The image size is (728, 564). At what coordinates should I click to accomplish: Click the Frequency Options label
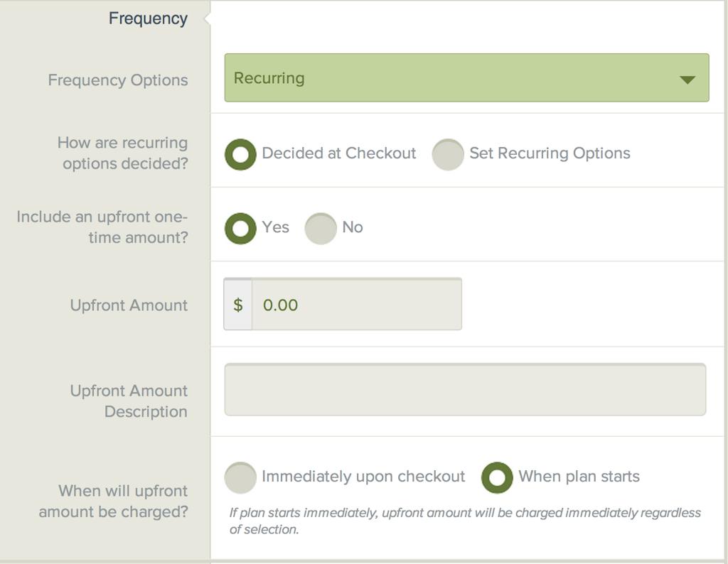click(118, 80)
